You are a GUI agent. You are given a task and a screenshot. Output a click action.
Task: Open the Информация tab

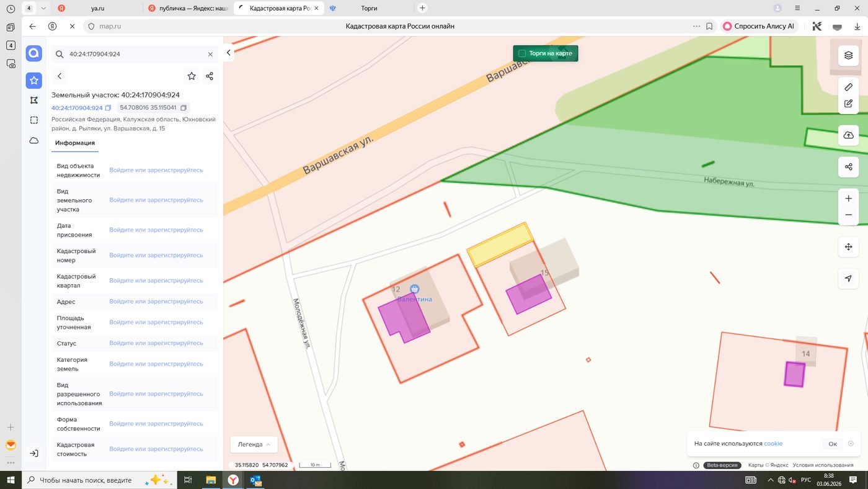74,143
